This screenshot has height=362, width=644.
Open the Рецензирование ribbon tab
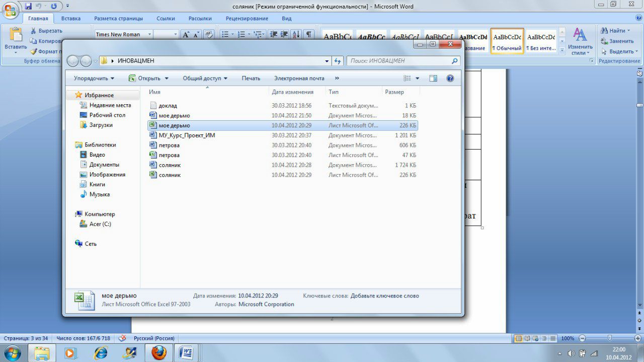(x=247, y=19)
